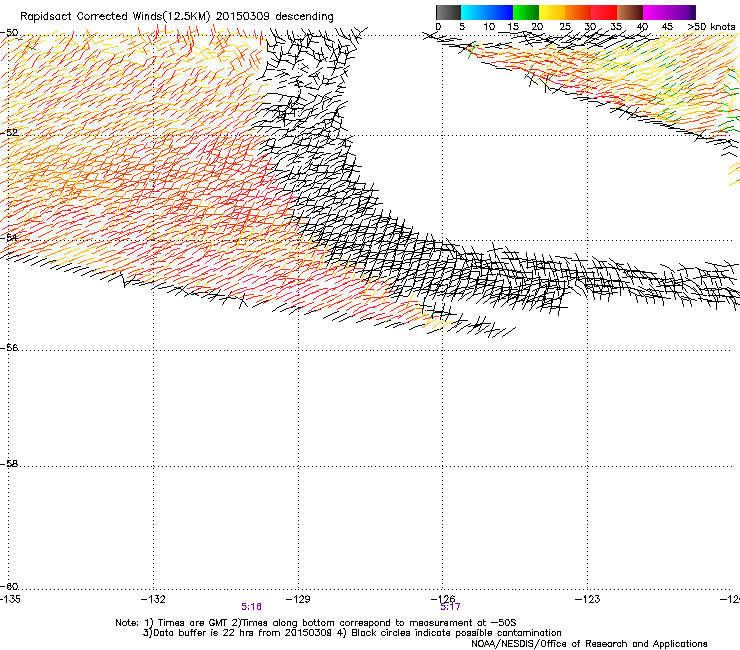The height and width of the screenshot is (650, 740).
Task: Select the yellow 20–25 knots legend color
Action: pos(552,12)
